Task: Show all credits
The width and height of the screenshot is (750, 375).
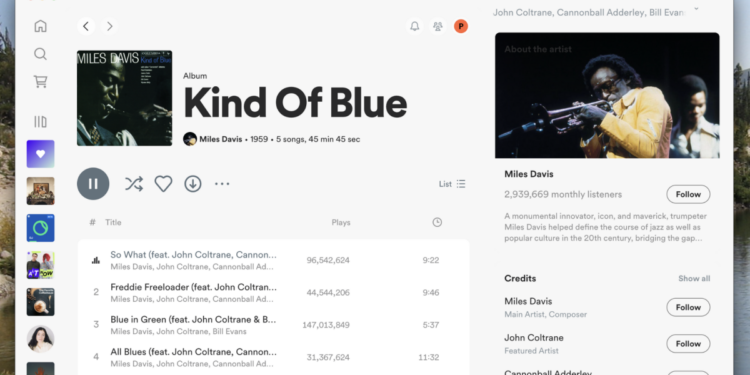Action: tap(694, 279)
